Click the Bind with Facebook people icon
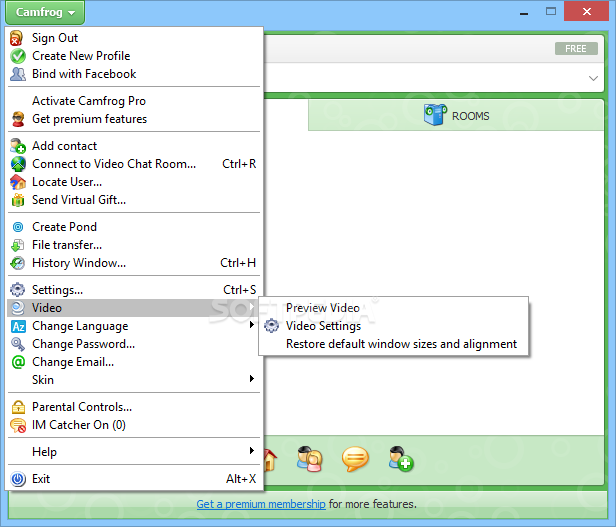Screen dimensions: 616x527 coord(18,74)
